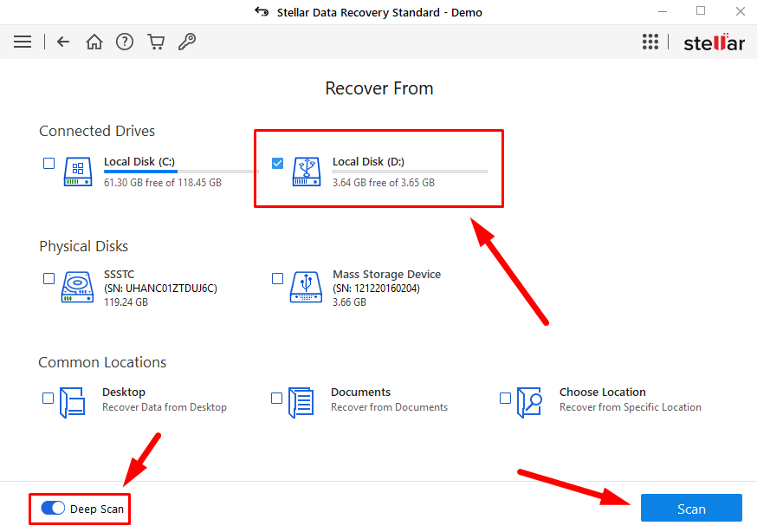Check the Desktop location checkbox
This screenshot has height=532, width=757.
(48, 398)
